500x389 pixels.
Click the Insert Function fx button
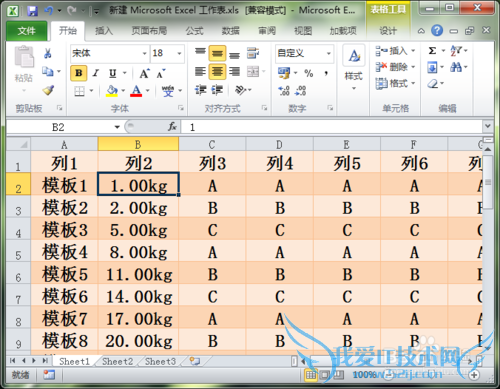172,127
